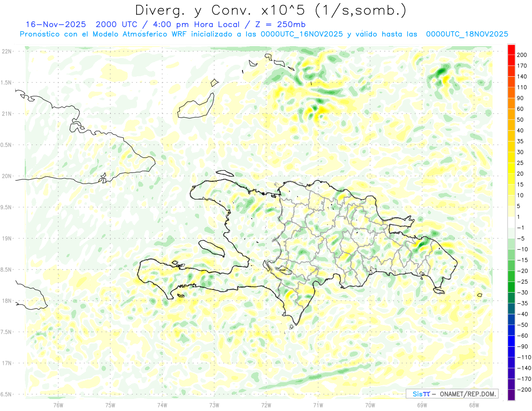Select the 75W longitude label
This screenshot has width=532, height=411.
tap(110, 405)
